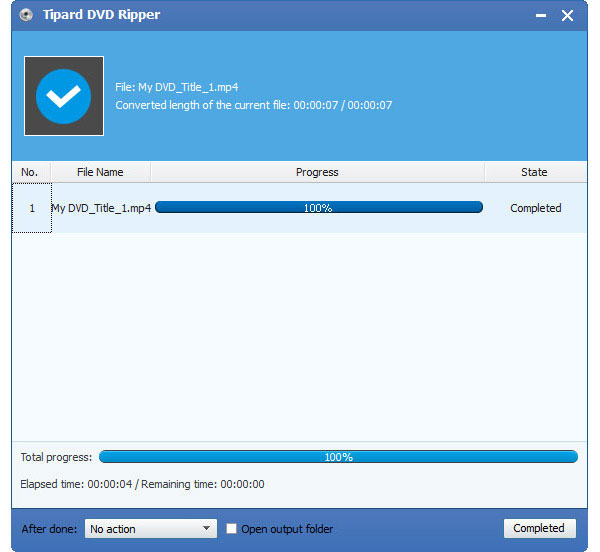Click the State column header

(534, 172)
